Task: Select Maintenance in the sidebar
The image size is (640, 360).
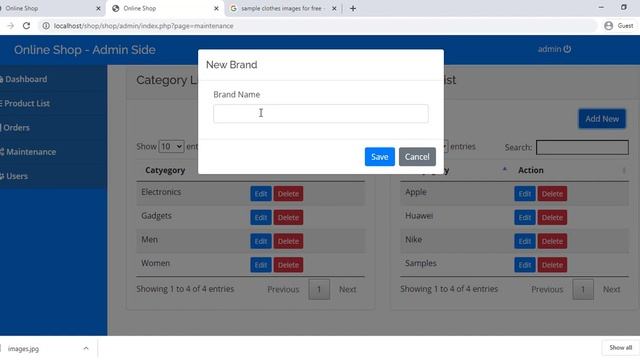Action: pyautogui.click(x=30, y=152)
